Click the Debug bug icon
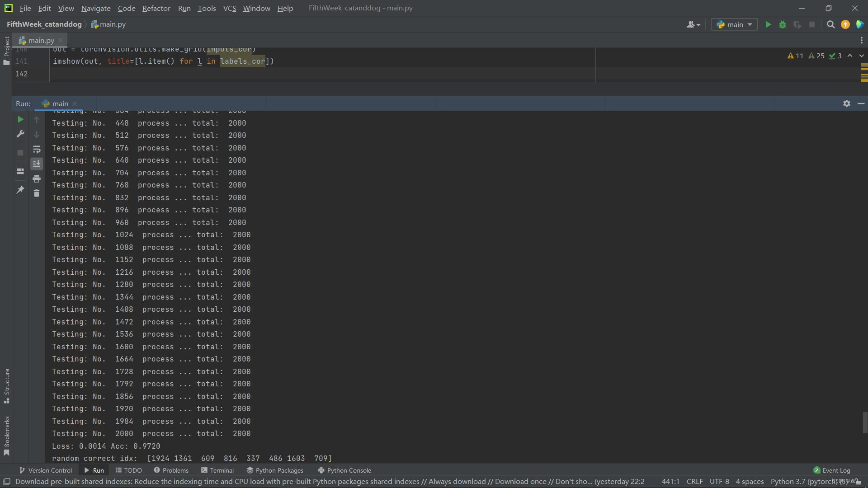The height and width of the screenshot is (488, 868). coord(783,24)
